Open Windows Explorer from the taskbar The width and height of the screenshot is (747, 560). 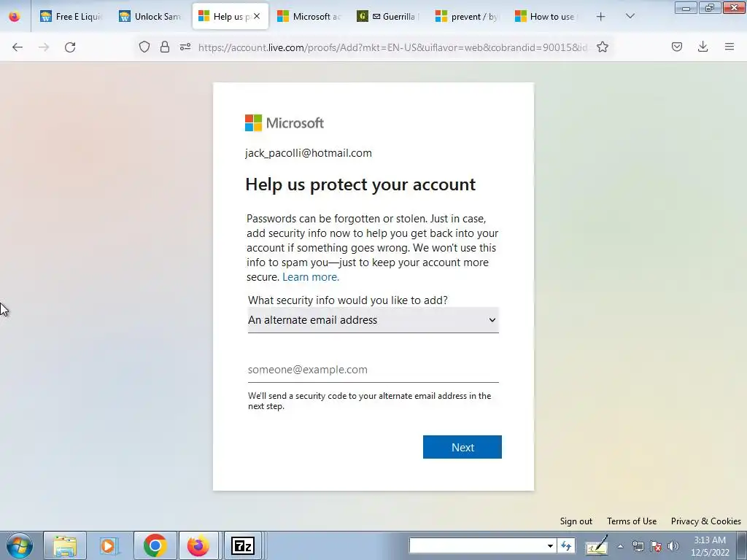coord(65,545)
